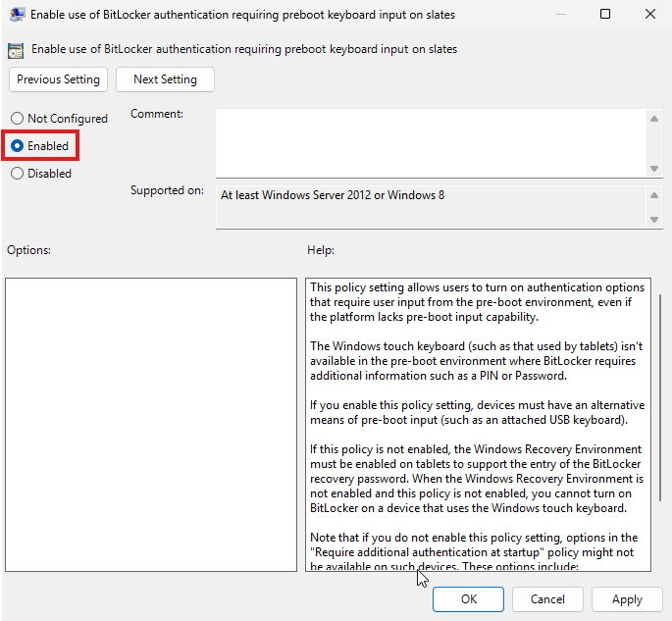
Task: Confirm with the OK button
Action: (x=468, y=599)
